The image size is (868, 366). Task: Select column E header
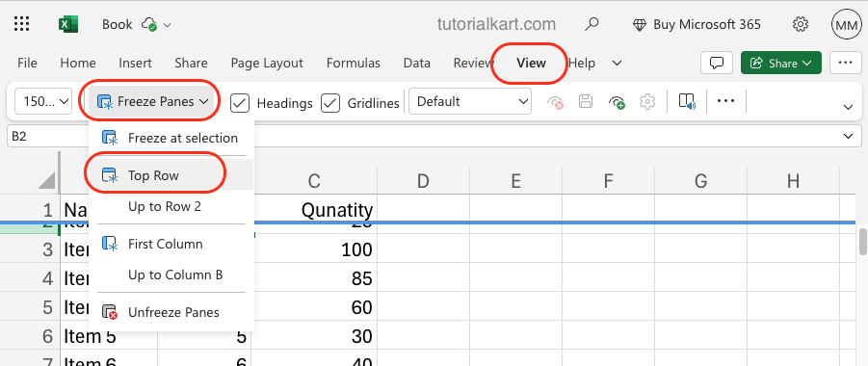pos(515,180)
